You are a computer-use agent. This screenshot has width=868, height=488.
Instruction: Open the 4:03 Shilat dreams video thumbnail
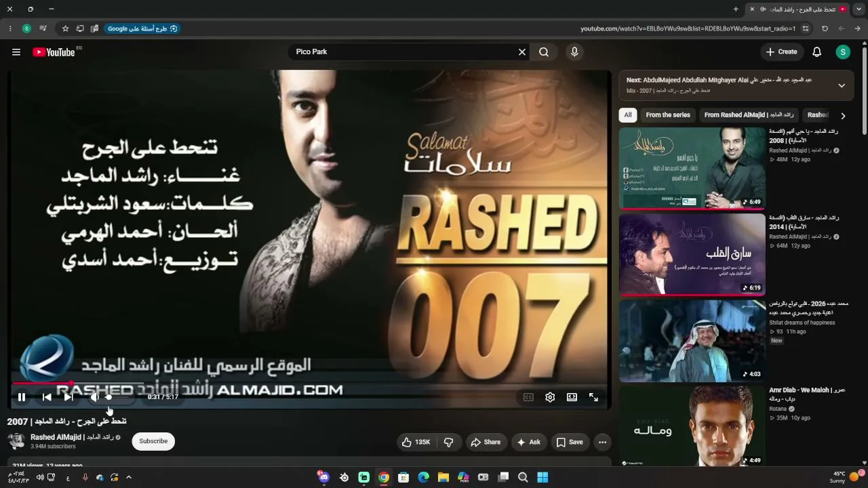pyautogui.click(x=692, y=341)
